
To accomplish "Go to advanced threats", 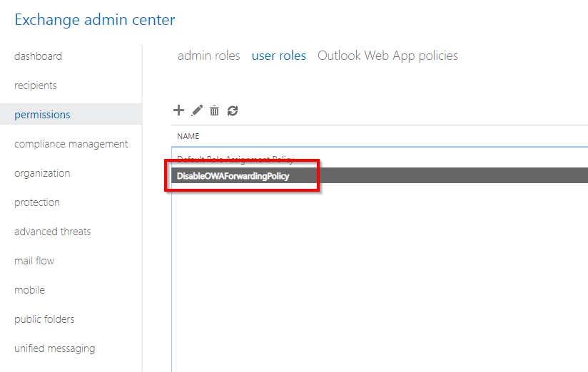I will [x=52, y=232].
